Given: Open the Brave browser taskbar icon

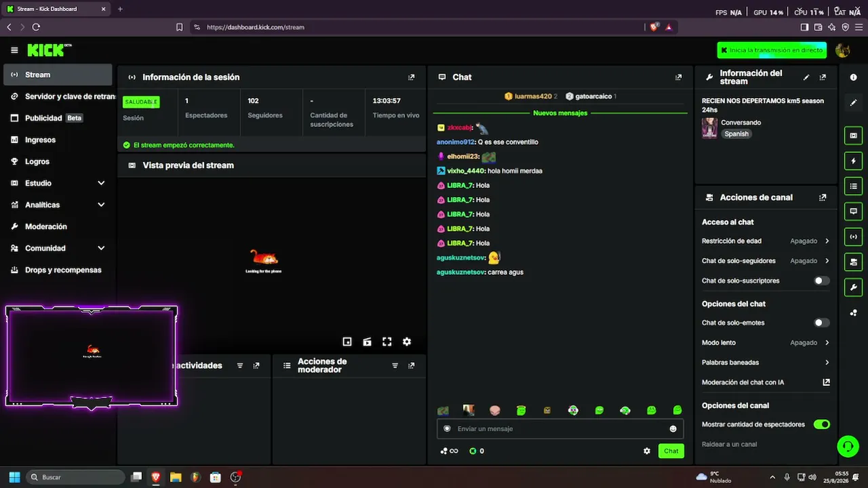Looking at the screenshot, I should point(156,477).
